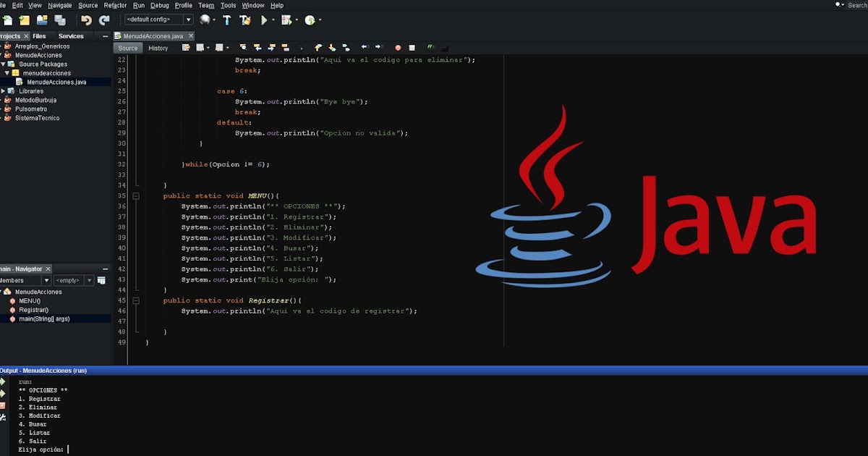Open the Refactor menu
Image resolution: width=868 pixels, height=456 pixels.
[x=116, y=5]
